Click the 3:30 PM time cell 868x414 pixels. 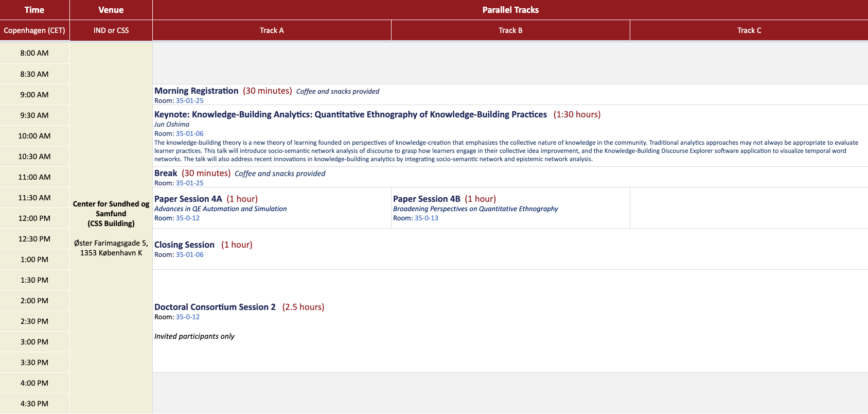click(x=34, y=363)
